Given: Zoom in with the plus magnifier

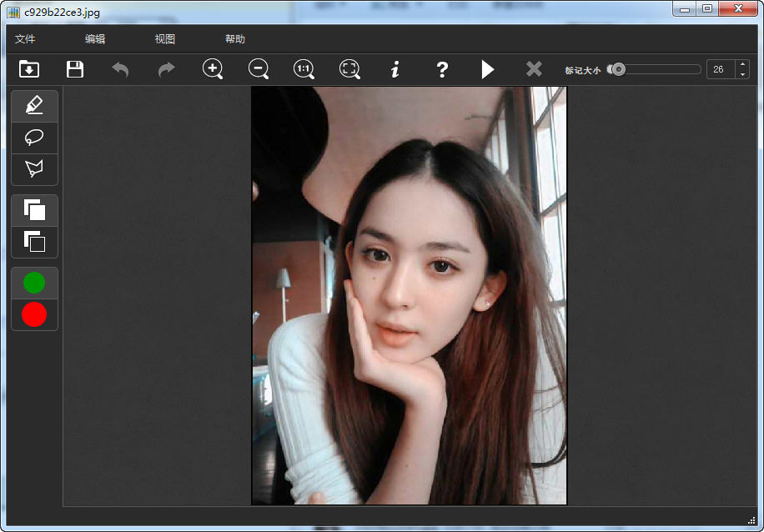Looking at the screenshot, I should click(x=213, y=69).
